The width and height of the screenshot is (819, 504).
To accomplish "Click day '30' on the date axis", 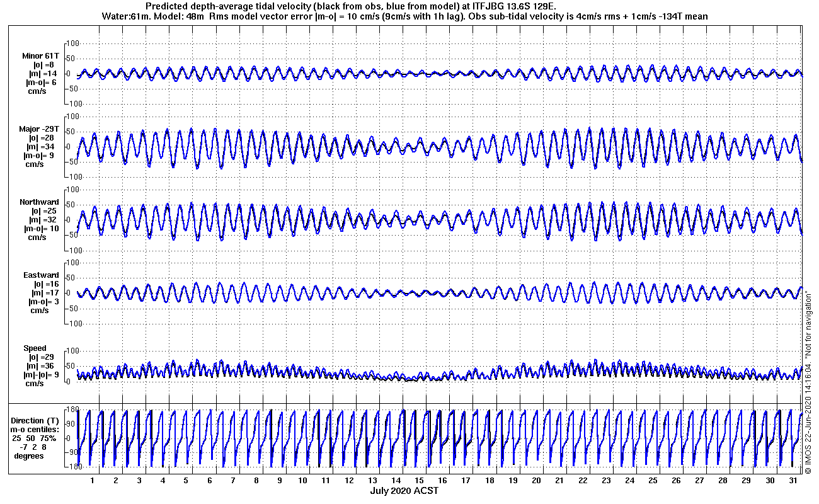I will click(769, 481).
